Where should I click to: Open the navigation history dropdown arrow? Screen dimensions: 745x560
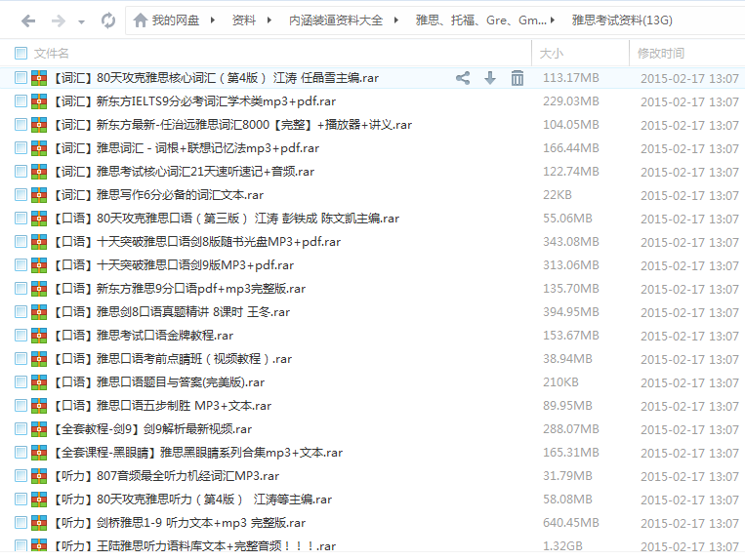pos(81,21)
